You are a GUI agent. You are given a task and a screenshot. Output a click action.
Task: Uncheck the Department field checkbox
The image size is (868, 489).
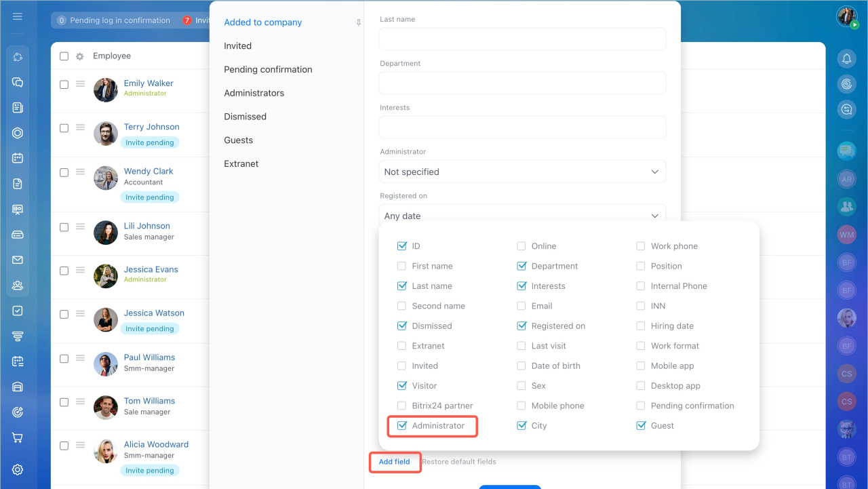point(521,266)
